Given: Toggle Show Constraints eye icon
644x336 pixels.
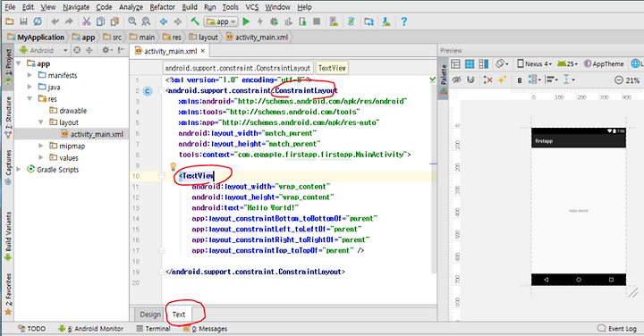Looking at the screenshot, I should pos(456,80).
